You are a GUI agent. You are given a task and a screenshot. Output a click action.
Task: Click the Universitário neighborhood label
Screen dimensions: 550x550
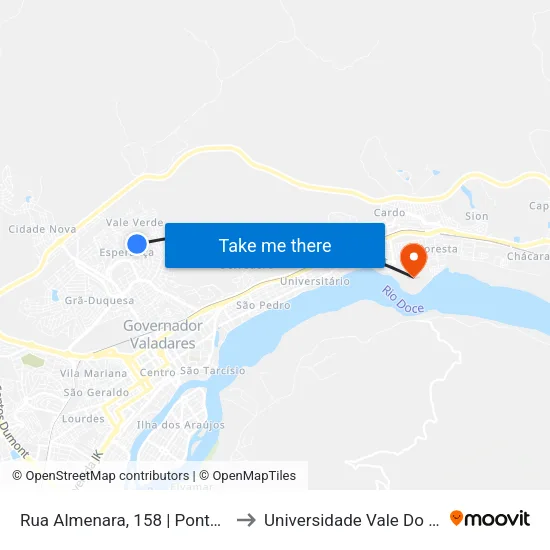(315, 281)
